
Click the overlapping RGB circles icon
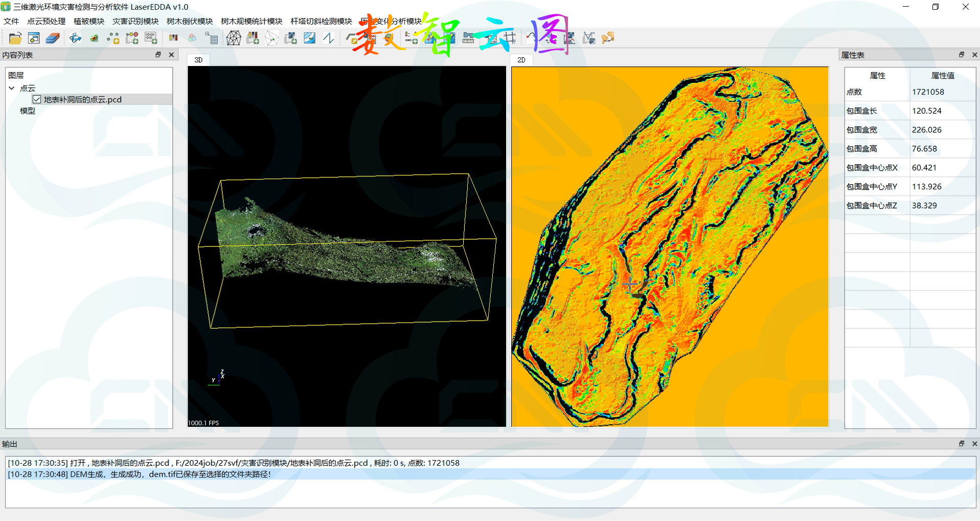point(192,38)
